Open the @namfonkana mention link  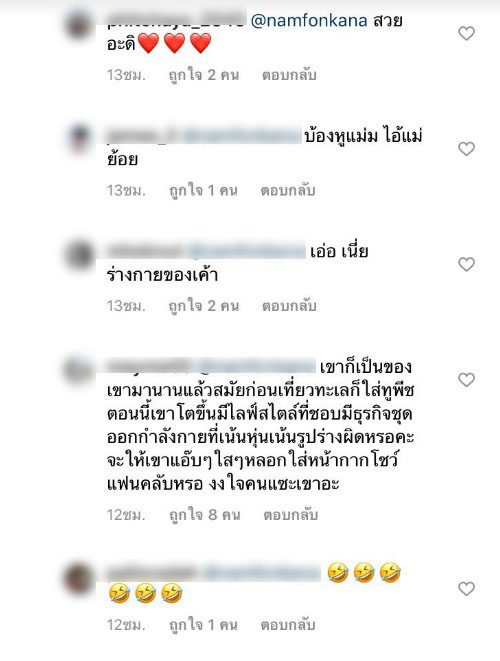309,20
